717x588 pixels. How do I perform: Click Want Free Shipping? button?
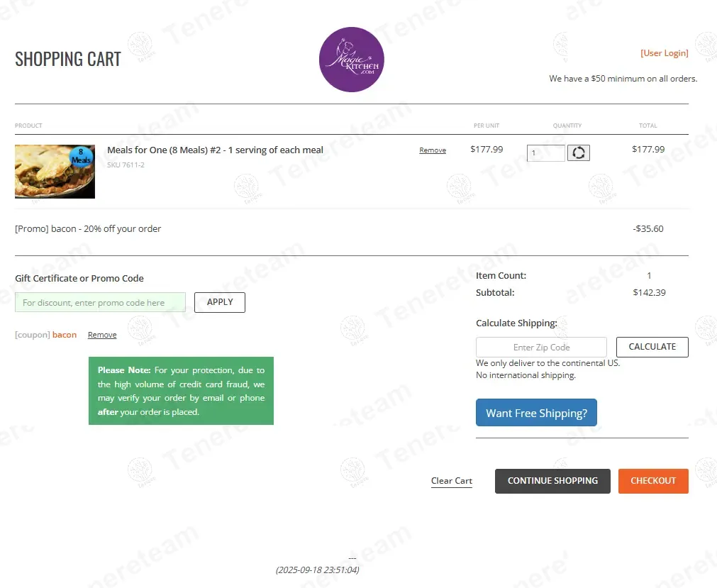pos(536,412)
